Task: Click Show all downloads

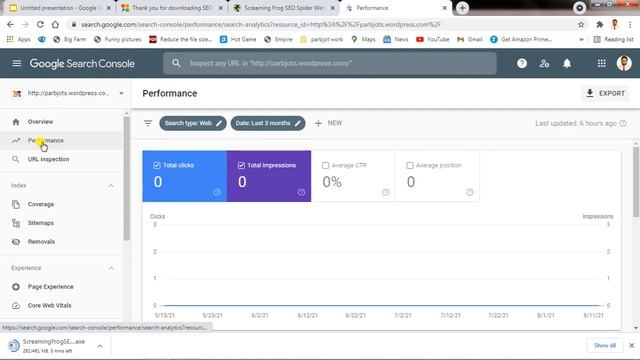Action: click(x=604, y=345)
